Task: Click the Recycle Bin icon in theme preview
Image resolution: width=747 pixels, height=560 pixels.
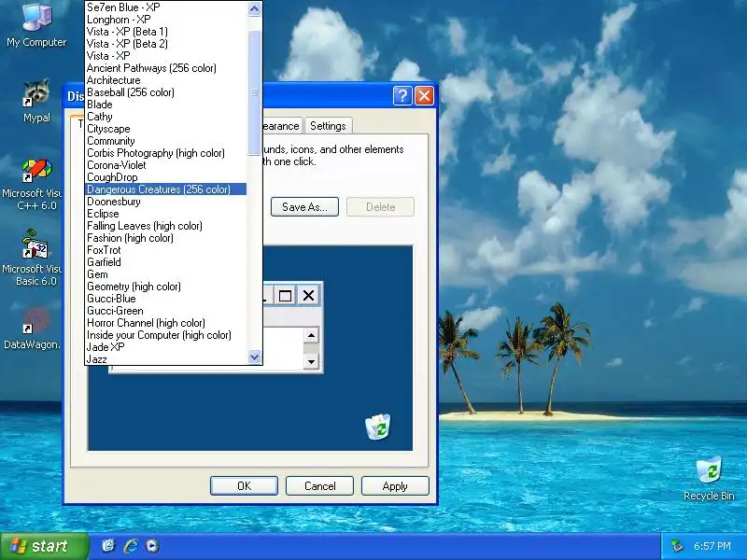Action: 378,427
